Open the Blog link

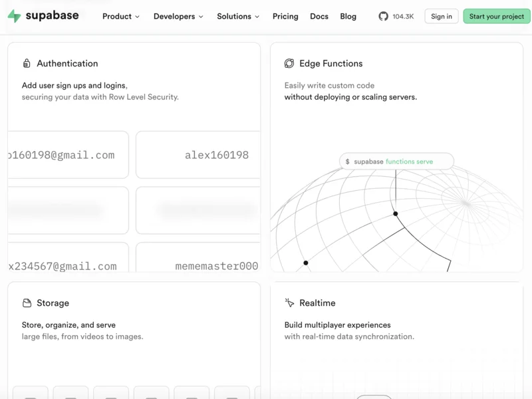tap(348, 16)
